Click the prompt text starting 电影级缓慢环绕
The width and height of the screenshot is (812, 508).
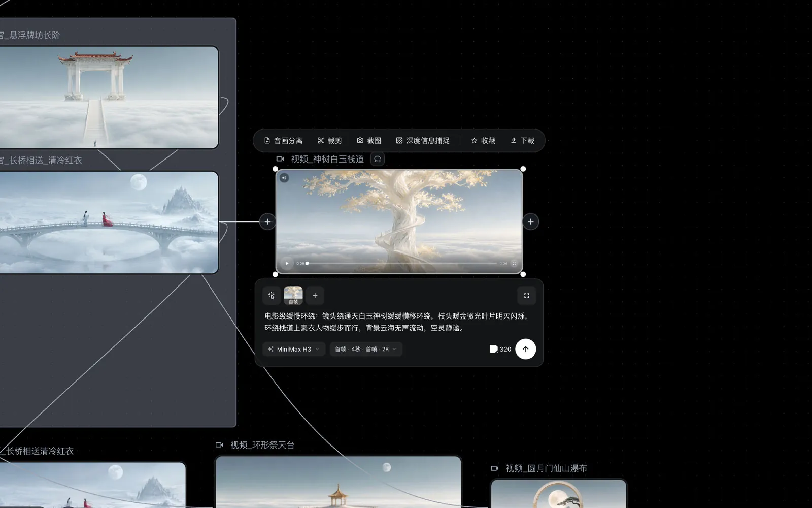pyautogui.click(x=396, y=322)
